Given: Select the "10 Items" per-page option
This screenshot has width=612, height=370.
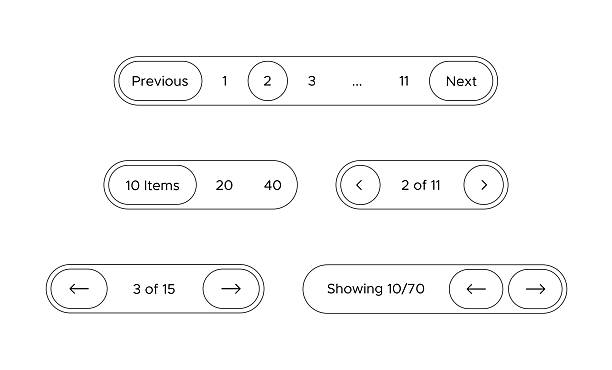Looking at the screenshot, I should 153,185.
